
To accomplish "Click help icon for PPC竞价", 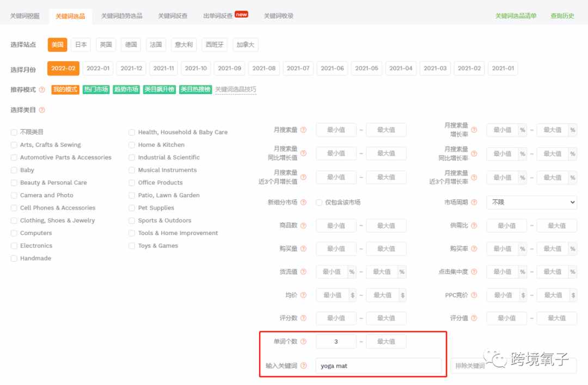I will tap(474, 295).
